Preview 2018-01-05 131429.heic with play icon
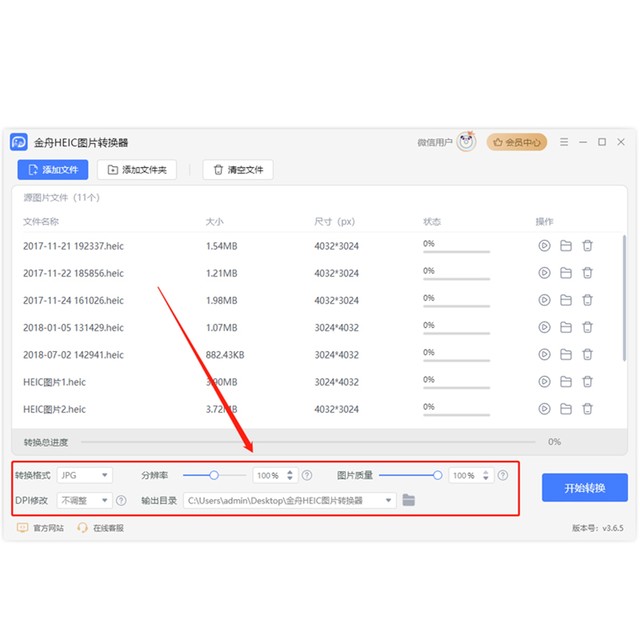The image size is (640, 640). 544,327
